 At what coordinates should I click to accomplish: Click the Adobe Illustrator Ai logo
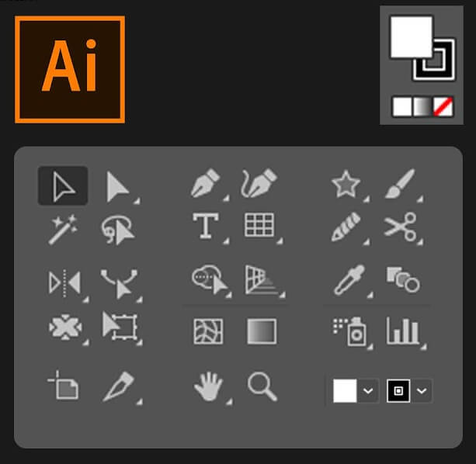tap(70, 69)
